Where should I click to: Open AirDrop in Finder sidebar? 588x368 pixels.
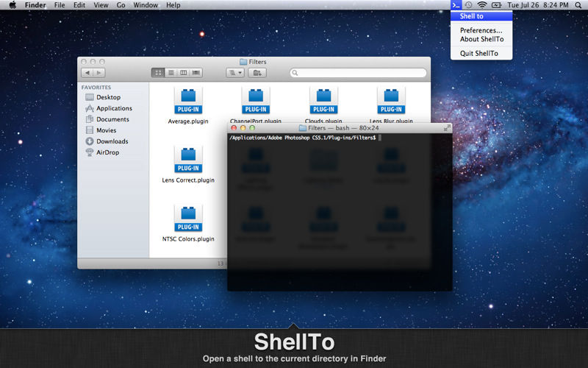pyautogui.click(x=102, y=152)
